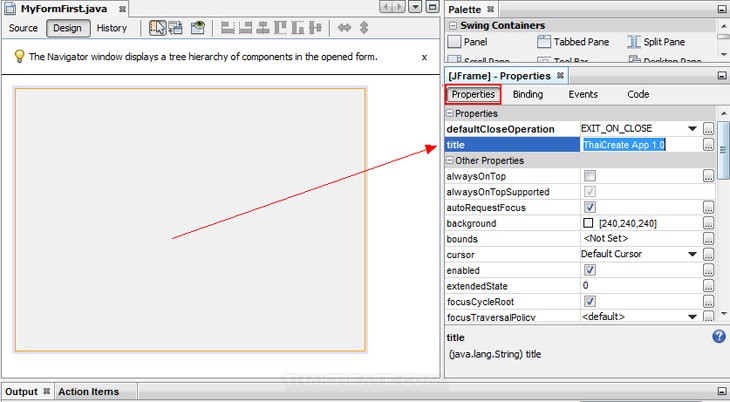Viewport: 730px width, 402px height.
Task: Select the Events tab
Action: pos(583,94)
